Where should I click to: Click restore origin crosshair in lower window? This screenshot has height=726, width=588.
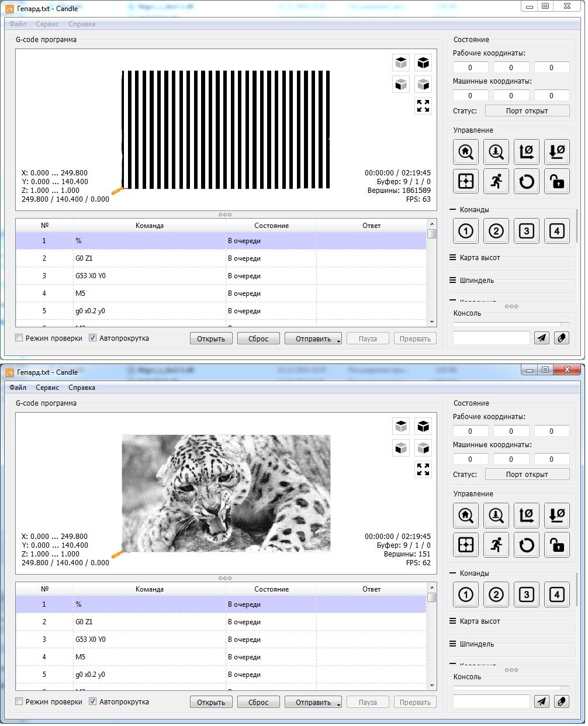pos(466,545)
